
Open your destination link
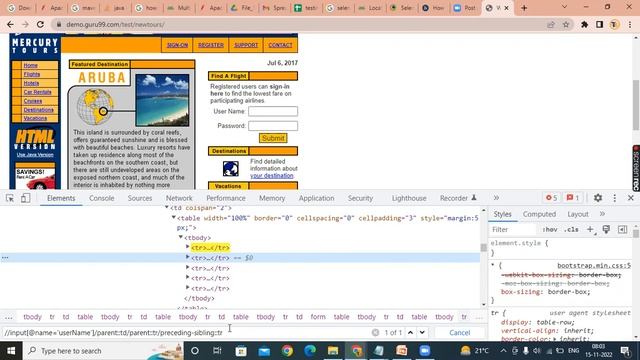tap(272, 176)
